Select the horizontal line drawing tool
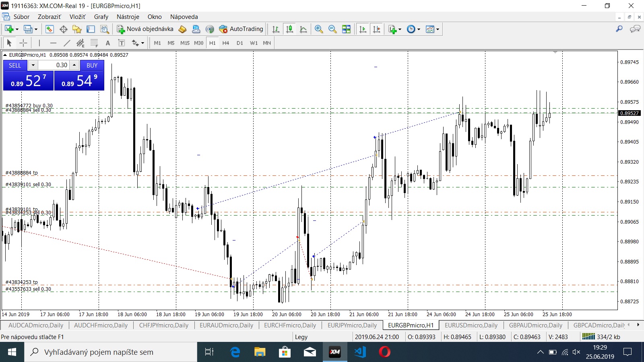Screen dimensions: 644x362 click(x=53, y=43)
